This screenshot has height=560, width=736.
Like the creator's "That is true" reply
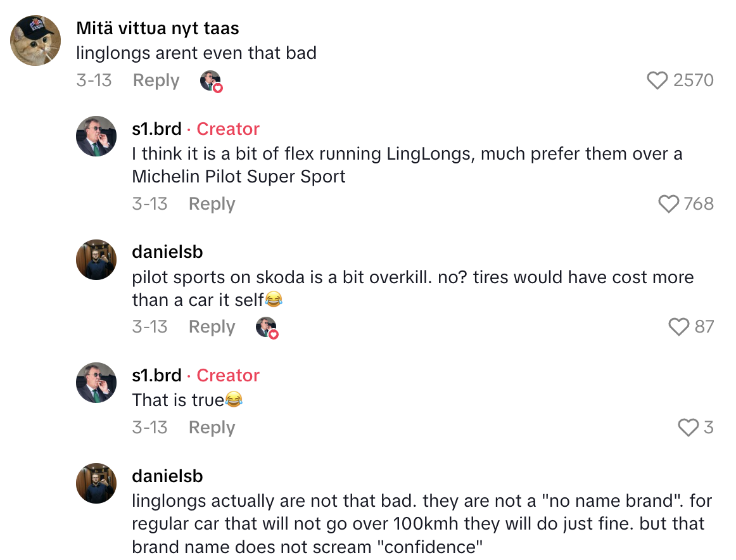688,428
